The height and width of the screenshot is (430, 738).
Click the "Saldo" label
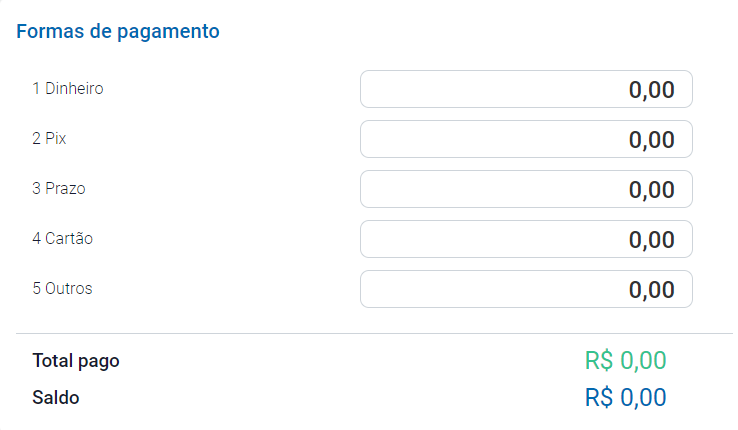click(x=56, y=398)
